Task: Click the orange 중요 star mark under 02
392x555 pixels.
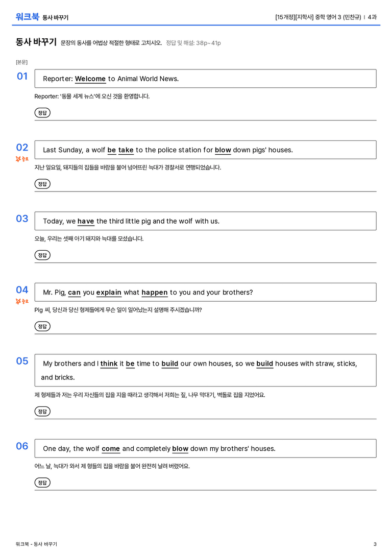Action: click(x=22, y=159)
